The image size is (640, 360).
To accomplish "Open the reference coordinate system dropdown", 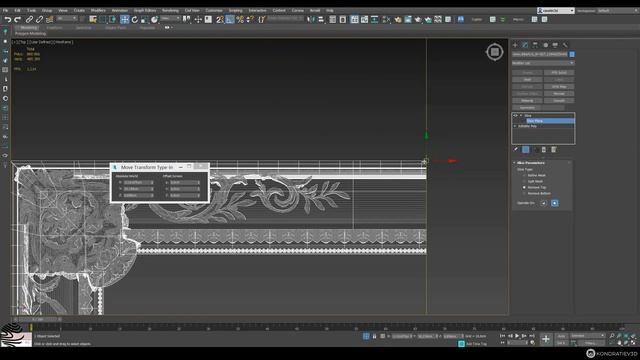I will pyautogui.click(x=170, y=19).
